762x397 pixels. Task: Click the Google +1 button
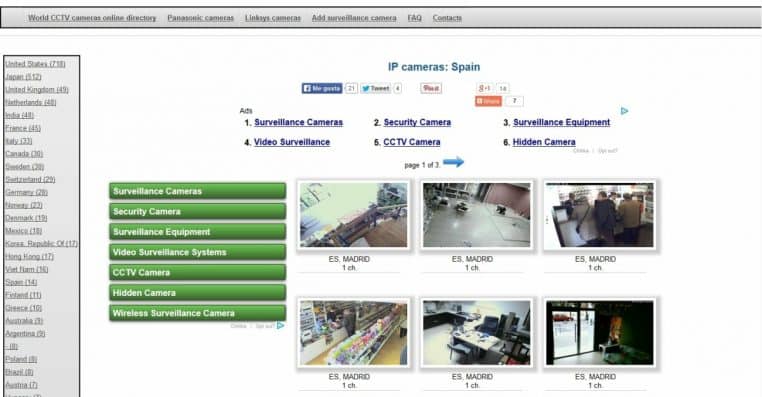click(485, 88)
